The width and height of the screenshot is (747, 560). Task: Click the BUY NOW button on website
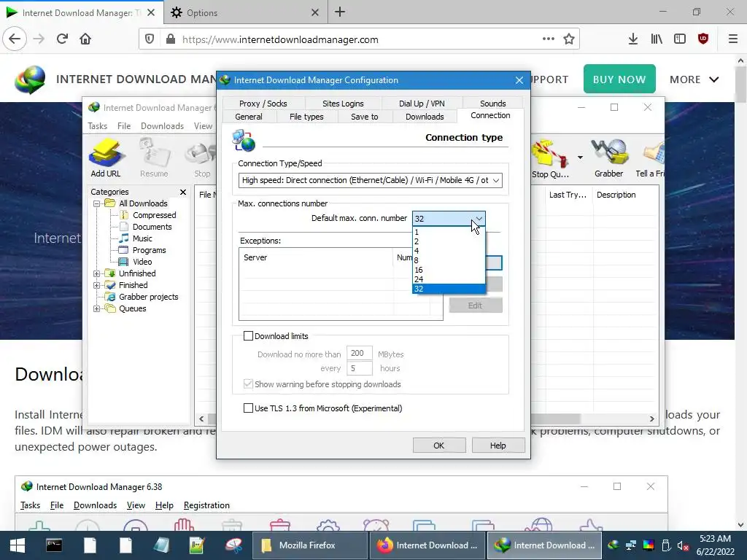[x=619, y=79]
